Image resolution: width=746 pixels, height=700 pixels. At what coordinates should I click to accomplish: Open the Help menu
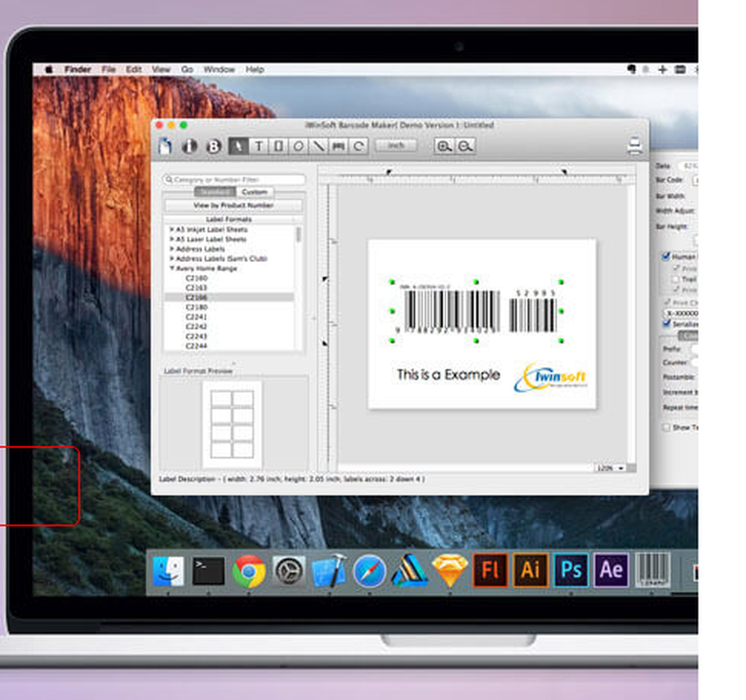(255, 69)
